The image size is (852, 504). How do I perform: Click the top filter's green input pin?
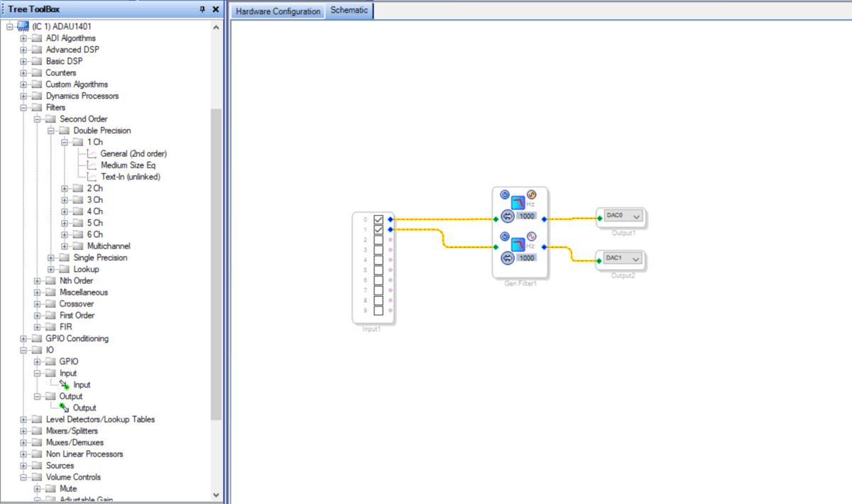(x=496, y=219)
